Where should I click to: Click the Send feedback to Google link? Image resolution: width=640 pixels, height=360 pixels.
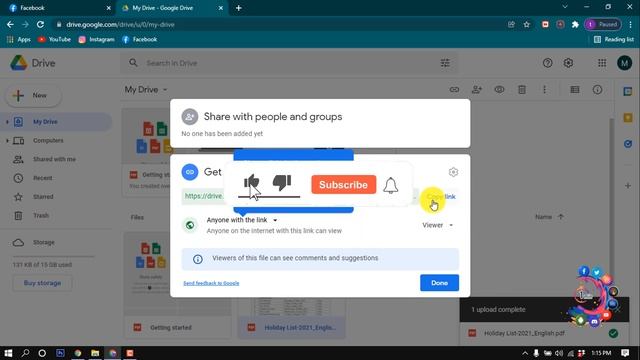click(x=211, y=283)
